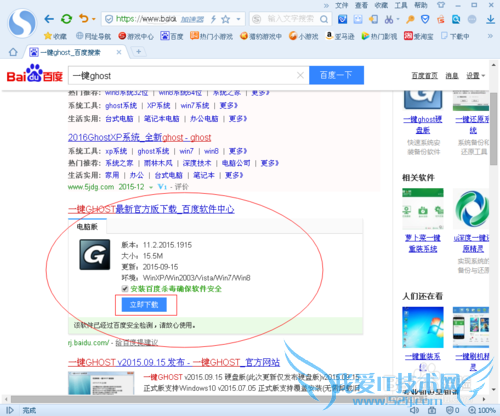500x416 pixels.
Task: Open the 文件 menu
Action: click(x=341, y=5)
